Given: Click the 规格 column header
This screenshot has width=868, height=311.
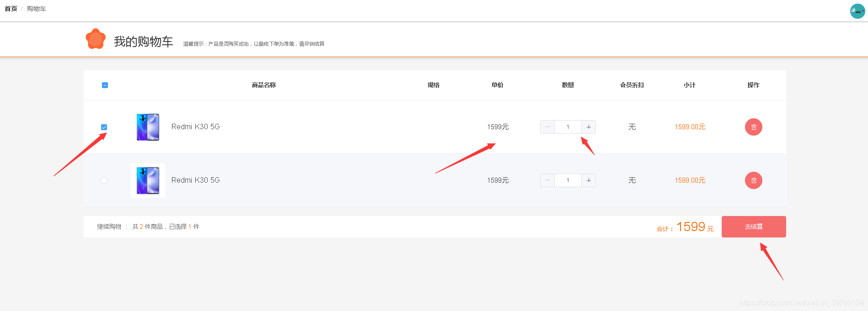Looking at the screenshot, I should [x=434, y=85].
